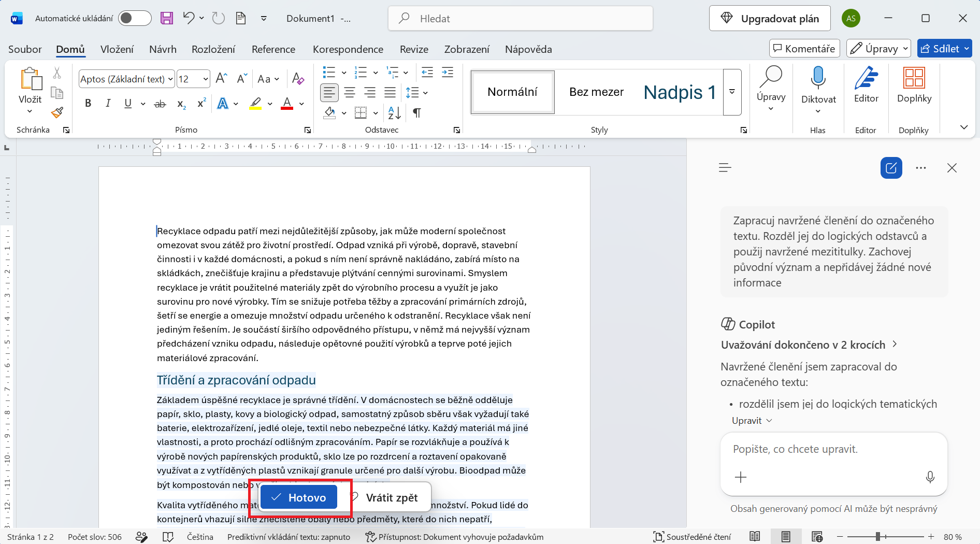This screenshot has width=980, height=544.
Task: Switch to Návrh tab
Action: point(163,49)
